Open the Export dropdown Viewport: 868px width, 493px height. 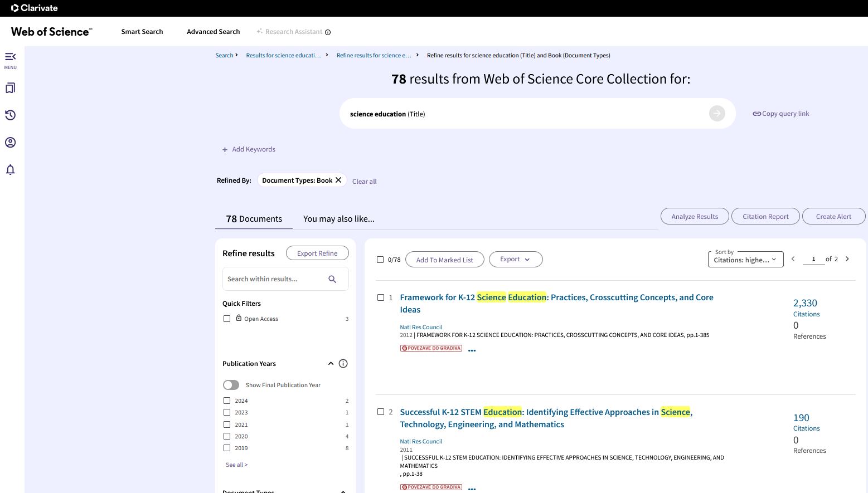[516, 259]
